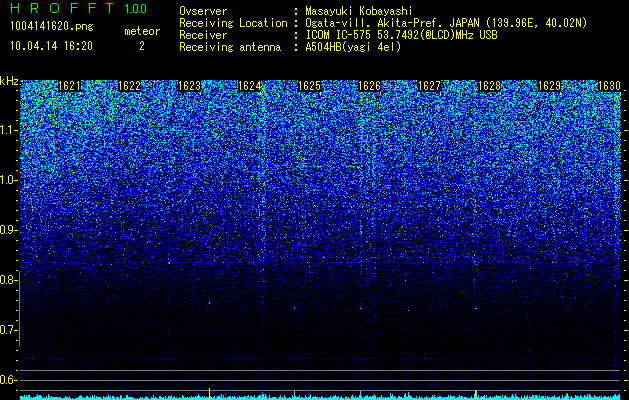Screen dimensions: 629x400
Task: Click the 1628 time marker
Action: [489, 86]
